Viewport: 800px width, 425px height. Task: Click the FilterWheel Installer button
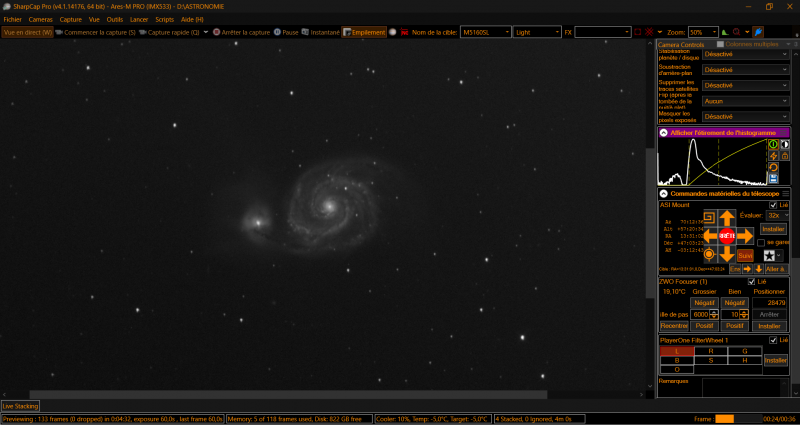[x=775, y=360]
